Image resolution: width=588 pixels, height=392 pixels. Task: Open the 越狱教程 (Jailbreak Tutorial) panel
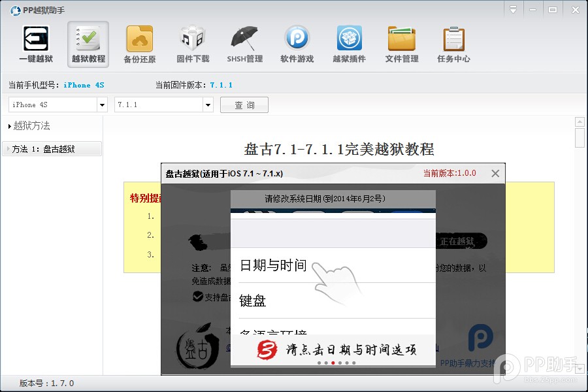pos(88,43)
